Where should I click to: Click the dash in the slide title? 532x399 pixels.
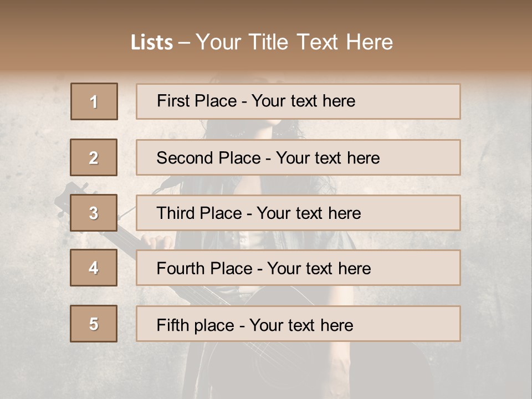(184, 43)
